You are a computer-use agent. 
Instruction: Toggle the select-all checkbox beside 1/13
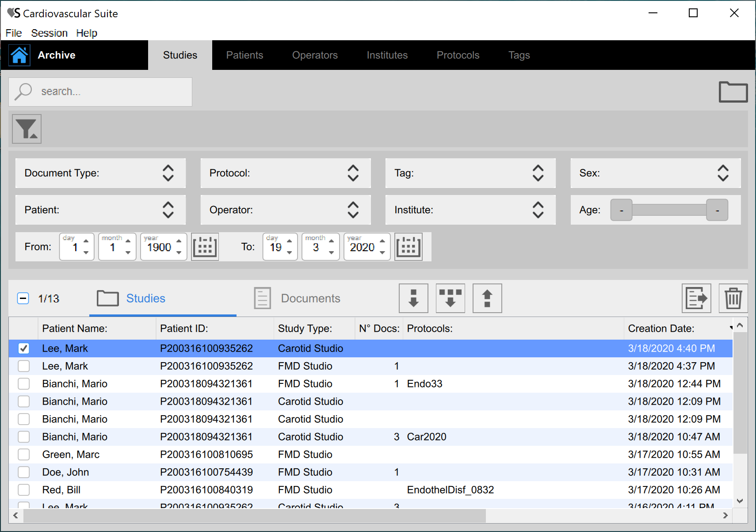(x=23, y=299)
